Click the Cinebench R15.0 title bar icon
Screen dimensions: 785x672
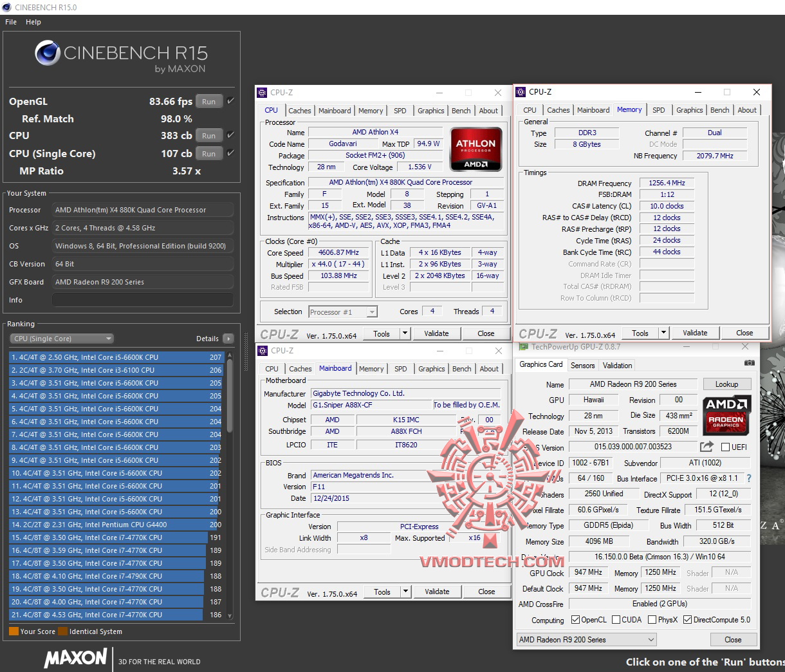[7, 7]
